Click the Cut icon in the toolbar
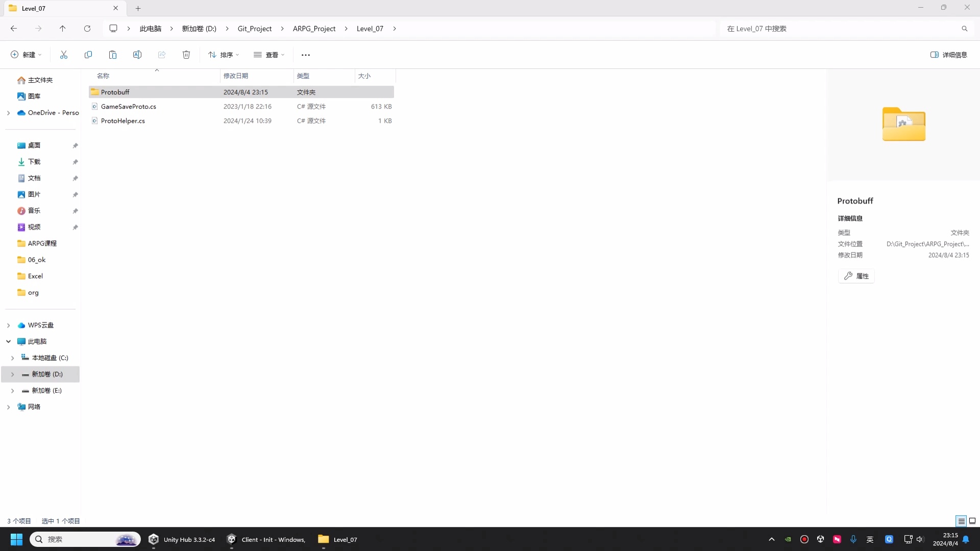 tap(63, 55)
